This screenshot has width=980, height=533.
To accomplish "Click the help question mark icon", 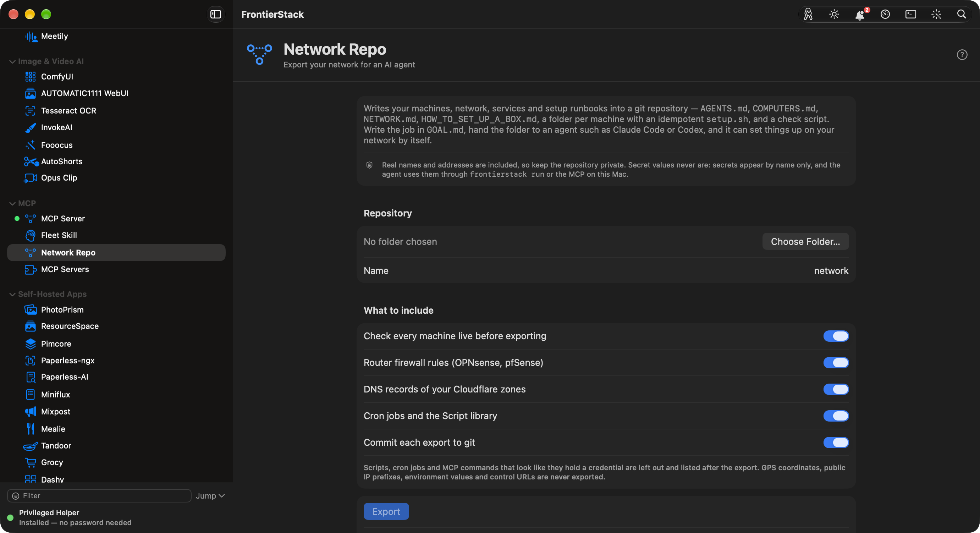I will pyautogui.click(x=962, y=55).
